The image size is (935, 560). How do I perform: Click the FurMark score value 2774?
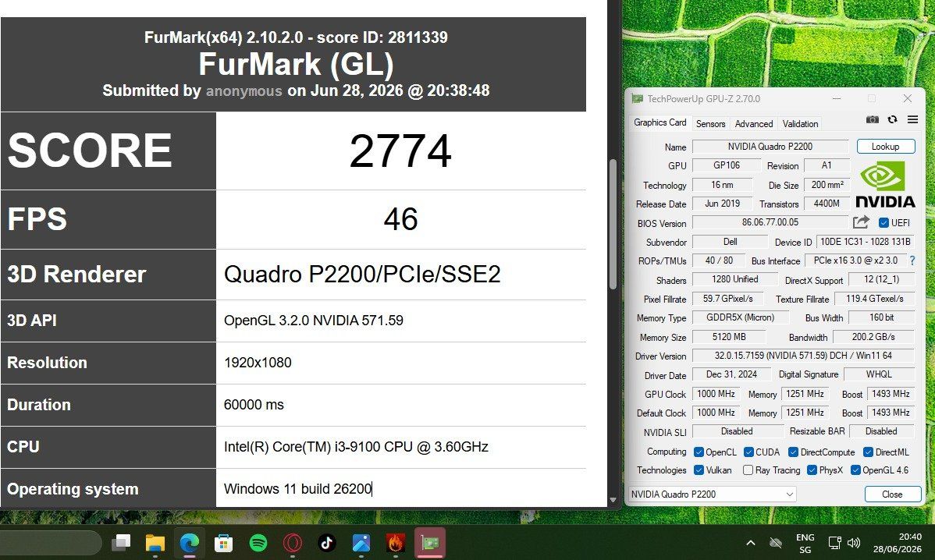click(x=400, y=151)
